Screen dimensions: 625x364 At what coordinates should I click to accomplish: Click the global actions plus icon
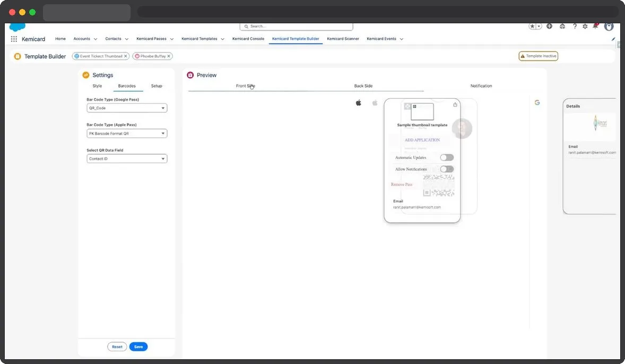[549, 26]
